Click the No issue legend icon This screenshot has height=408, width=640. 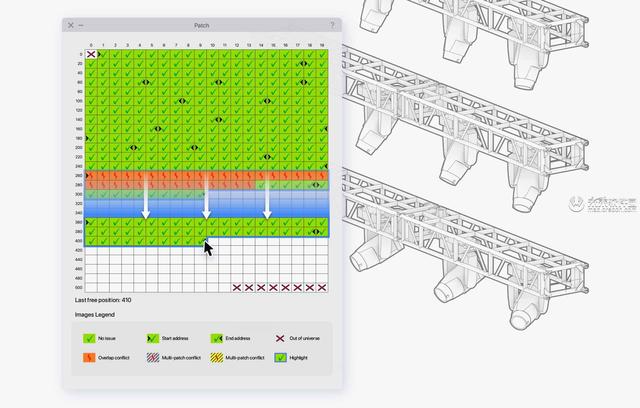tap(89, 338)
